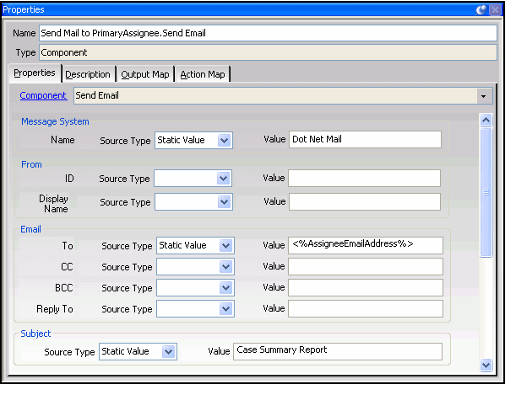The image size is (528, 395).
Task: Click the Reply To row label
Action: (55, 309)
